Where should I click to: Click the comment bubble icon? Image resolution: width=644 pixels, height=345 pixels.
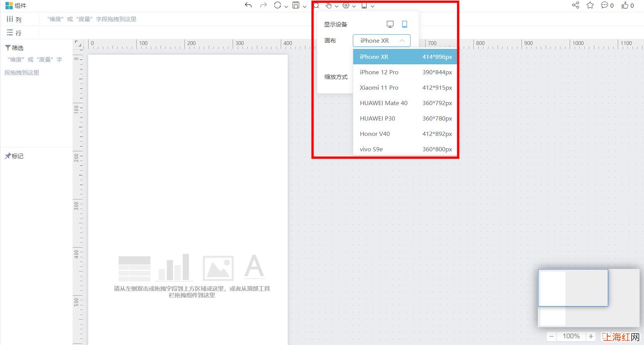[x=605, y=5]
